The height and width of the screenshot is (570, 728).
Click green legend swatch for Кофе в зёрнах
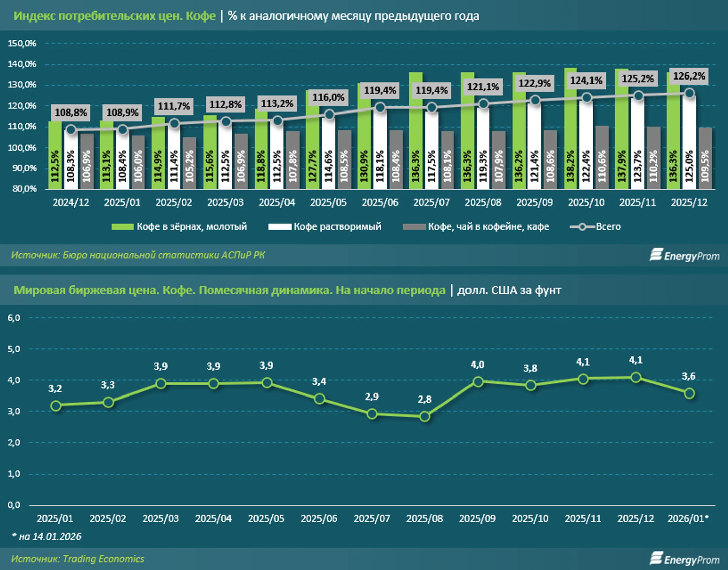[122, 227]
